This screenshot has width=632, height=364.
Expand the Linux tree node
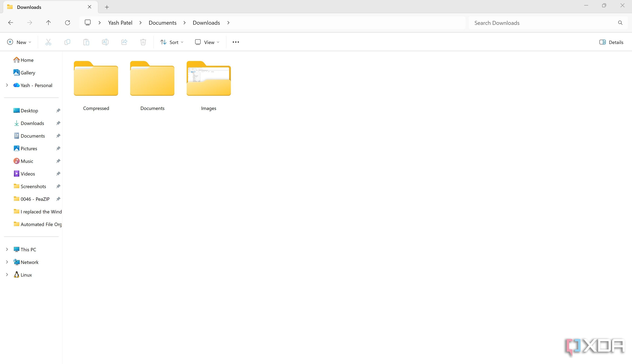[7, 275]
